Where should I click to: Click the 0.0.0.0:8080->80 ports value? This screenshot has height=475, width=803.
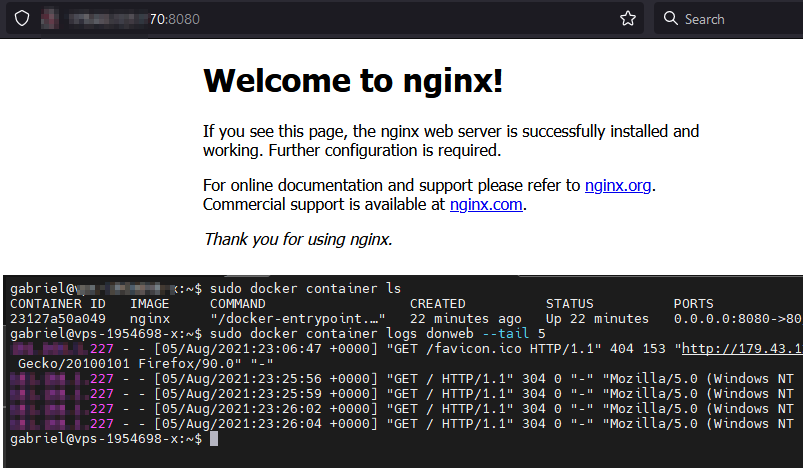tap(737, 318)
